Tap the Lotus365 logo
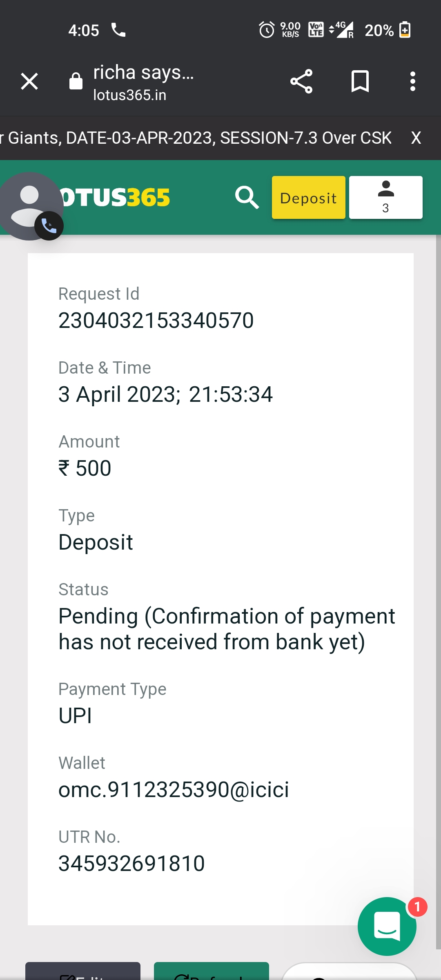441x980 pixels. tap(116, 198)
